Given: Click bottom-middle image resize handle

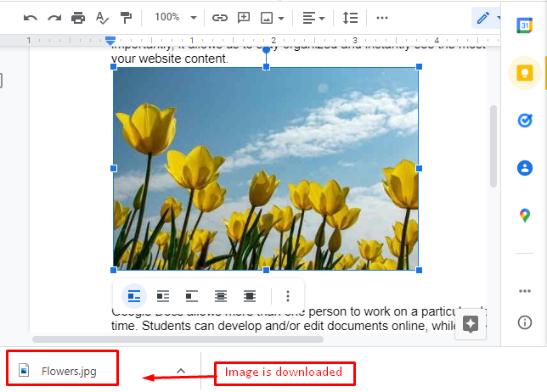Looking at the screenshot, I should 266,270.
